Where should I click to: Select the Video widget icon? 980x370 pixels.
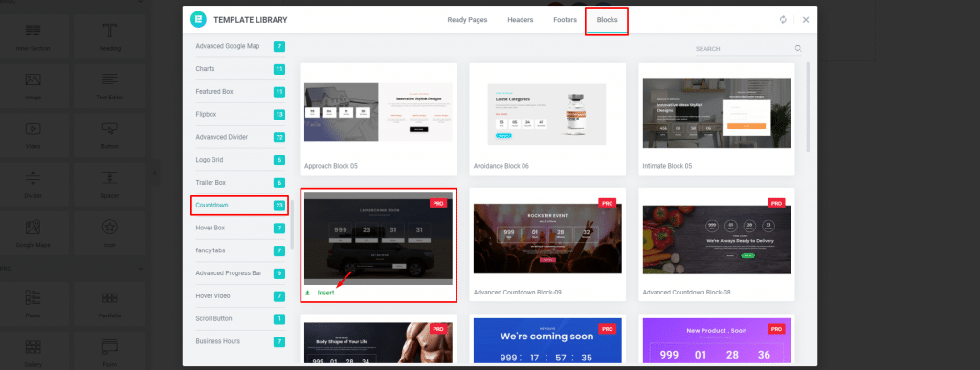pyautogui.click(x=33, y=128)
